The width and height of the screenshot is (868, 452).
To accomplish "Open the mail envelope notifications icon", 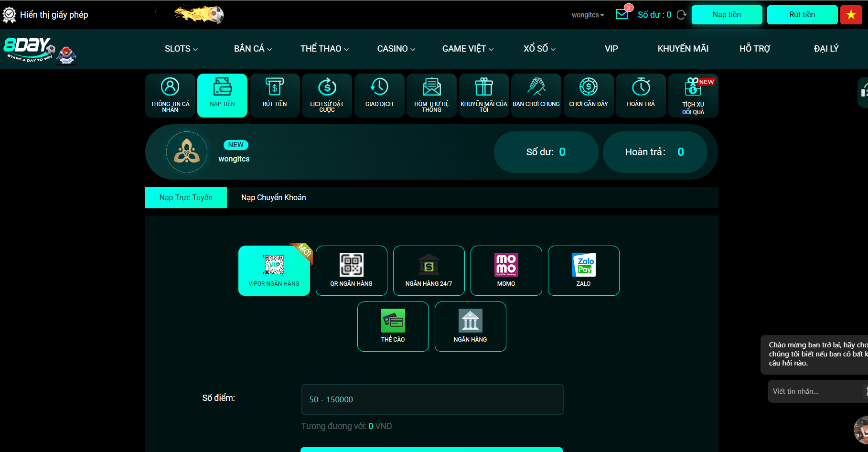I will tap(622, 14).
